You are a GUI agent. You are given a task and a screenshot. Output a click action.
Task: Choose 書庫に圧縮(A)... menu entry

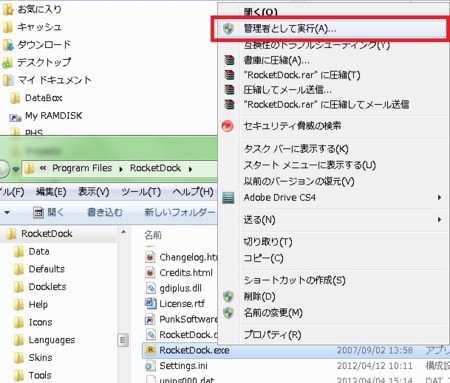(x=276, y=60)
